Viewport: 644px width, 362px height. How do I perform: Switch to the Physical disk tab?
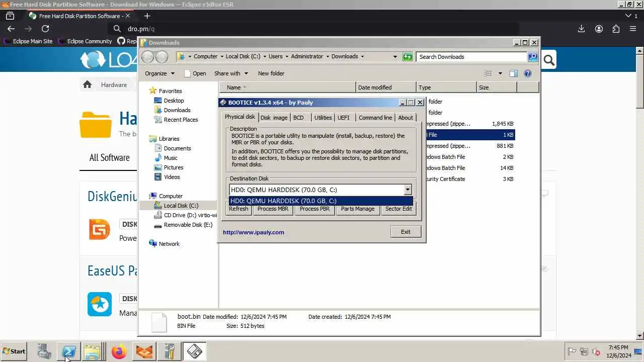(239, 117)
